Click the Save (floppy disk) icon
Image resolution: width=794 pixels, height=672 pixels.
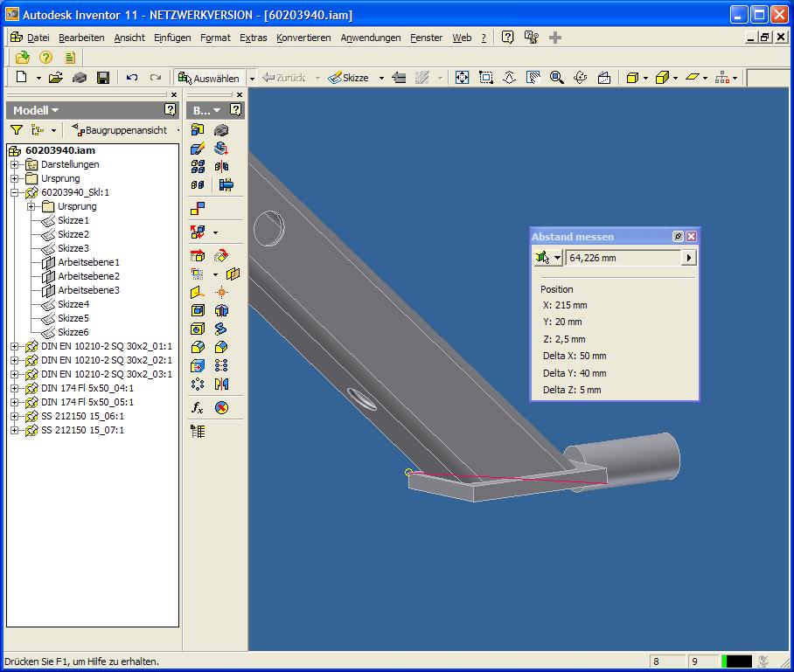click(x=103, y=78)
